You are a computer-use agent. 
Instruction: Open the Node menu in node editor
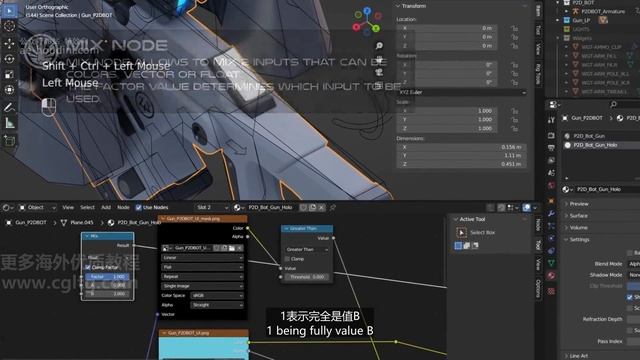(123, 207)
